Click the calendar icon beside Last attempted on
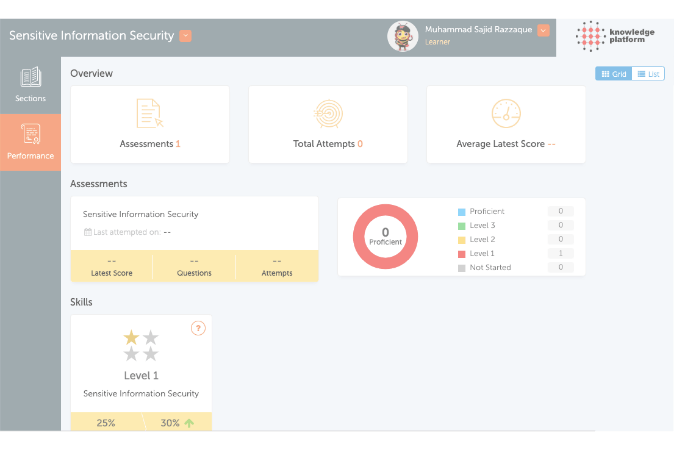The height and width of the screenshot is (450, 674). (x=87, y=232)
